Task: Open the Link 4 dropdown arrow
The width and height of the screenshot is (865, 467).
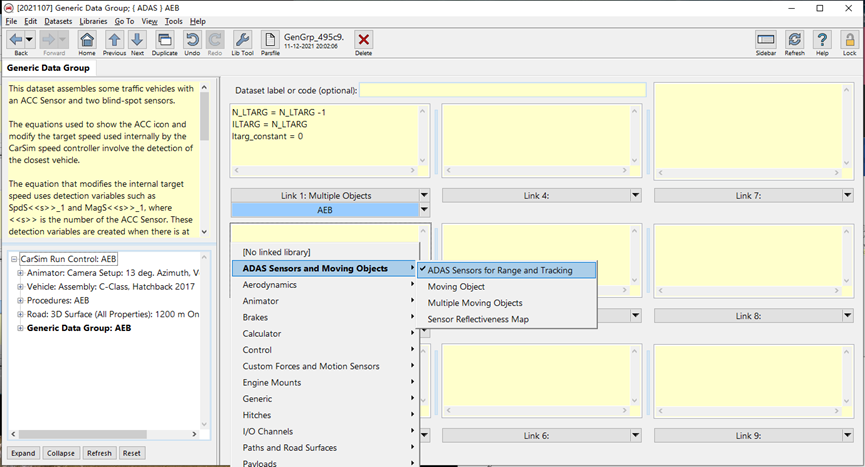Action: click(636, 195)
